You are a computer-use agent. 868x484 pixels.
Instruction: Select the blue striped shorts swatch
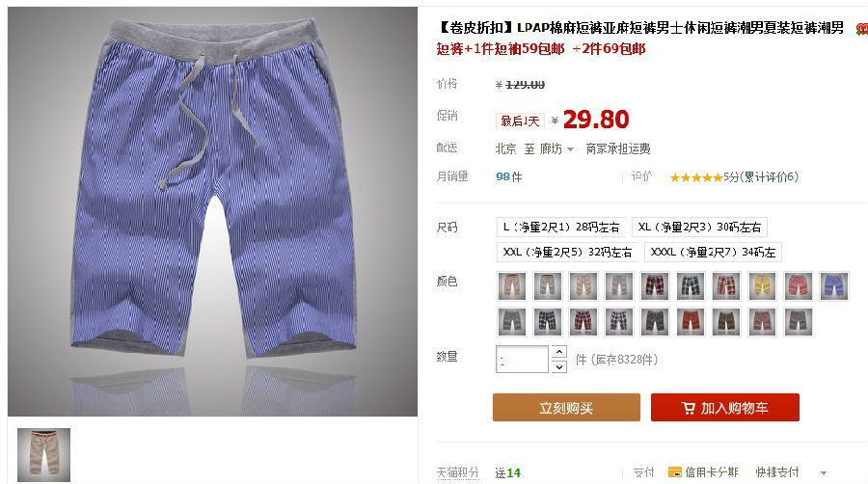pyautogui.click(x=834, y=286)
